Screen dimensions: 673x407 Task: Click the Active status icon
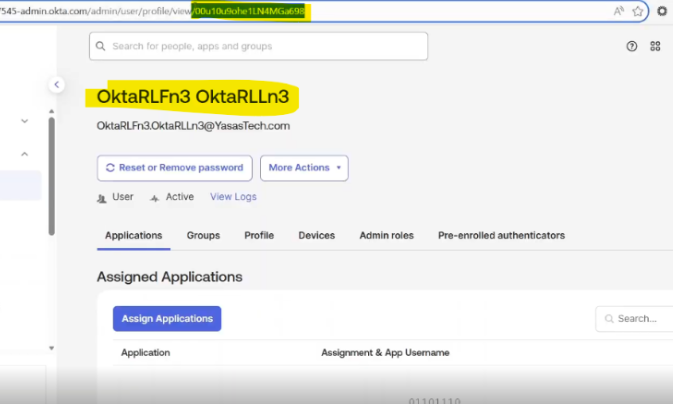(154, 198)
